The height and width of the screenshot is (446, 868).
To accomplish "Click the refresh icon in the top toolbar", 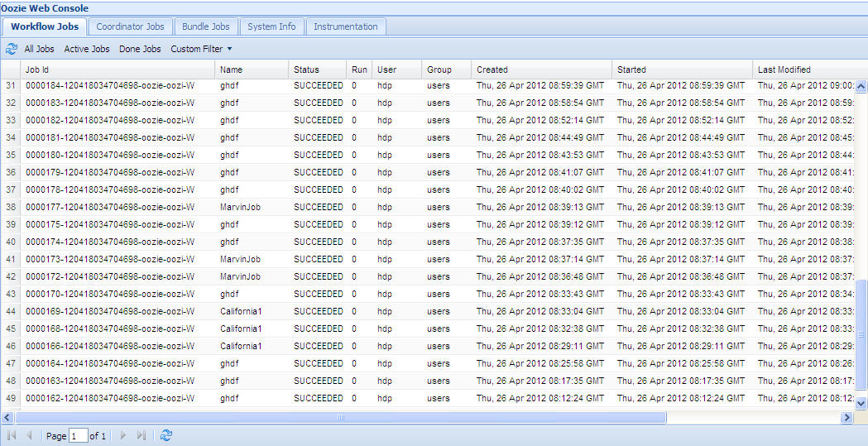I will click(x=11, y=50).
